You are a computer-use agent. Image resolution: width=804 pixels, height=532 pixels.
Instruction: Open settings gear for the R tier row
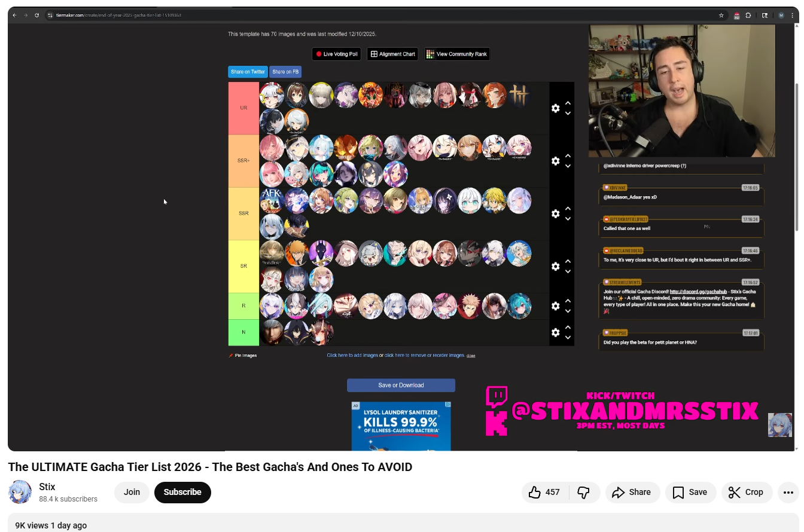[555, 306]
